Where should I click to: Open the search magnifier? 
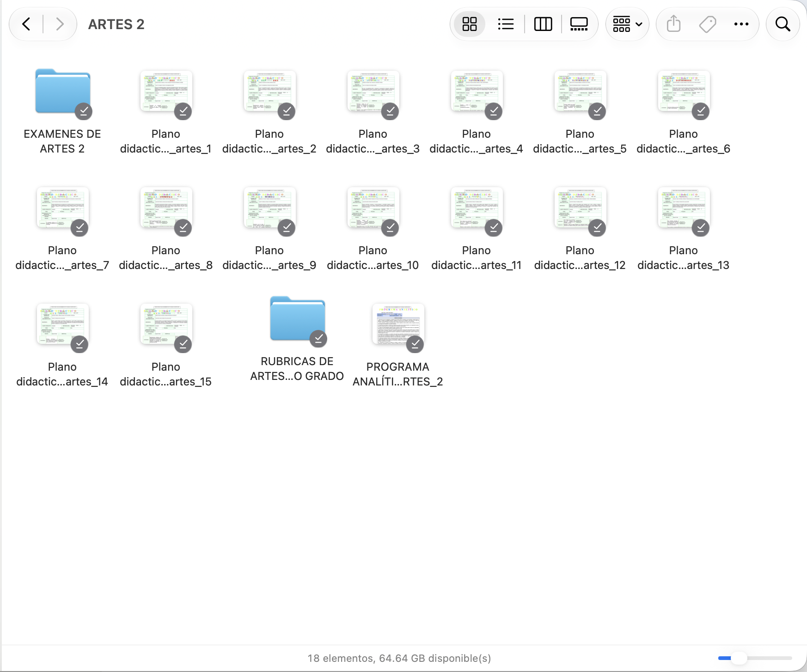tap(783, 24)
